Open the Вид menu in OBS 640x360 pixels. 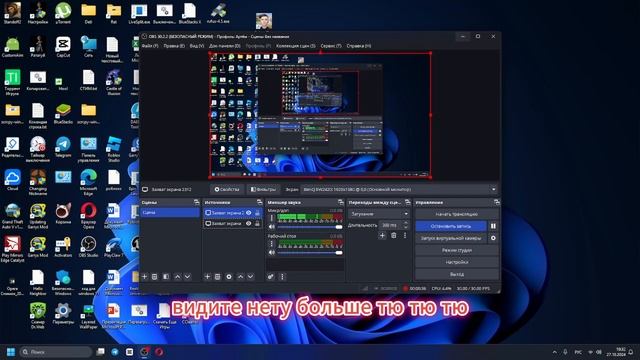pyautogui.click(x=197, y=46)
